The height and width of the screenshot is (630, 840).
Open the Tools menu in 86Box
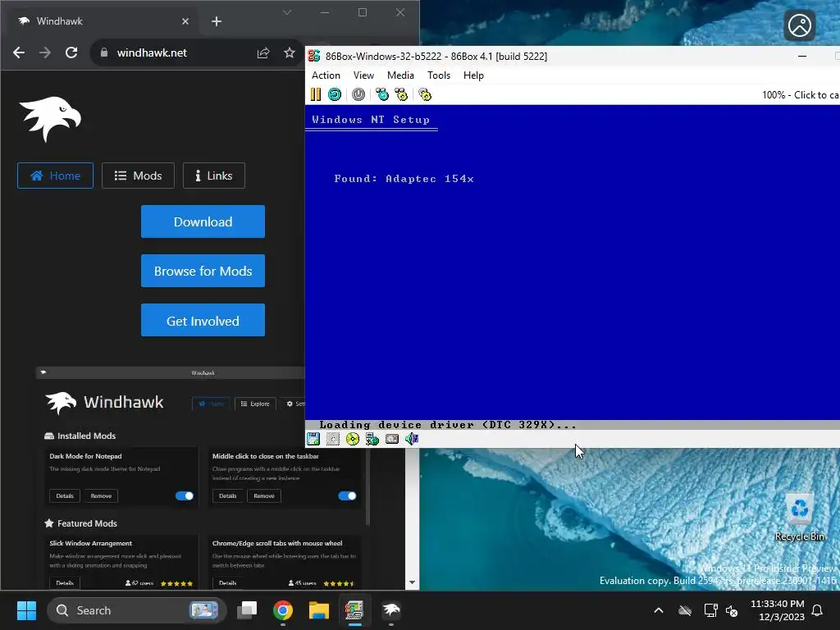pos(439,75)
